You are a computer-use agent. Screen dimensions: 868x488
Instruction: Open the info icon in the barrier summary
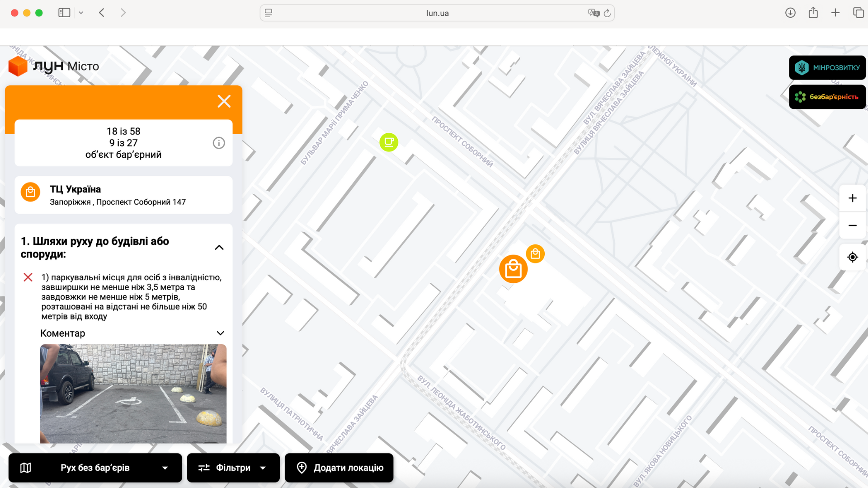tap(219, 143)
